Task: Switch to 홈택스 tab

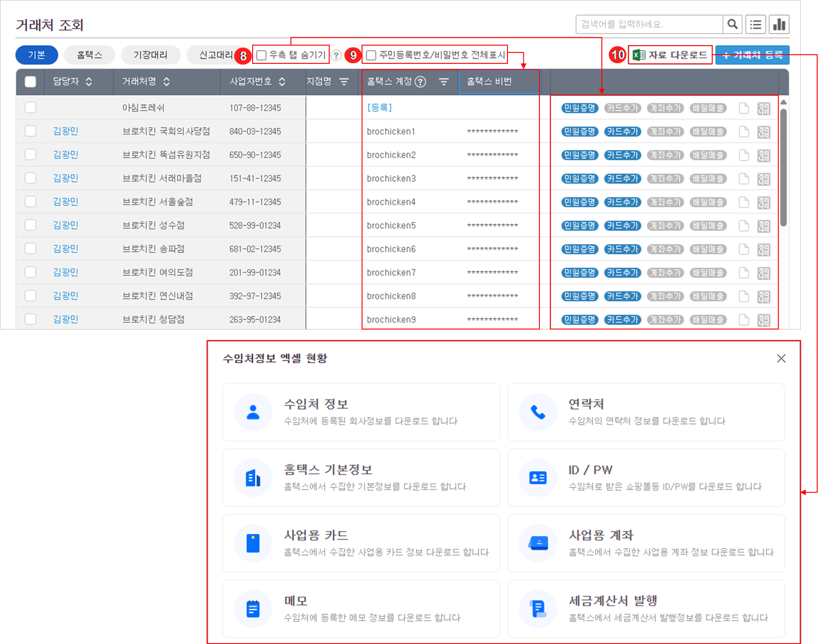Action: click(x=89, y=55)
